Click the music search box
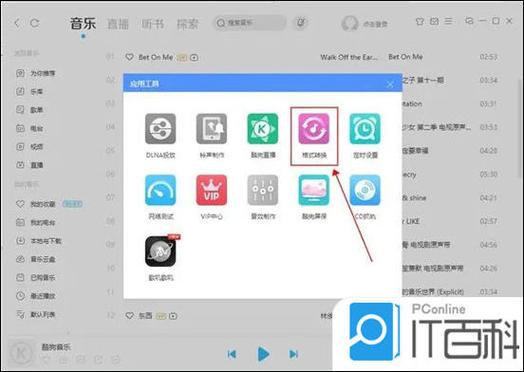 250,23
